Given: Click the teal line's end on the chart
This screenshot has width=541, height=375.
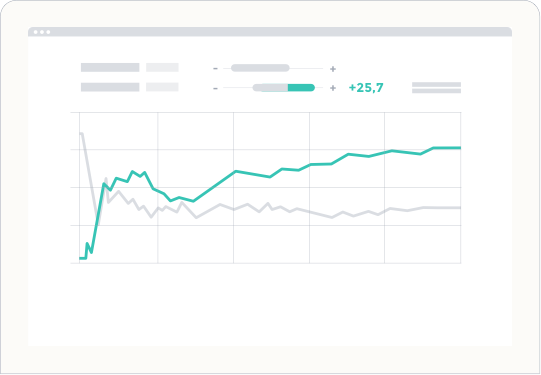Looking at the screenshot, I should coord(459,148).
